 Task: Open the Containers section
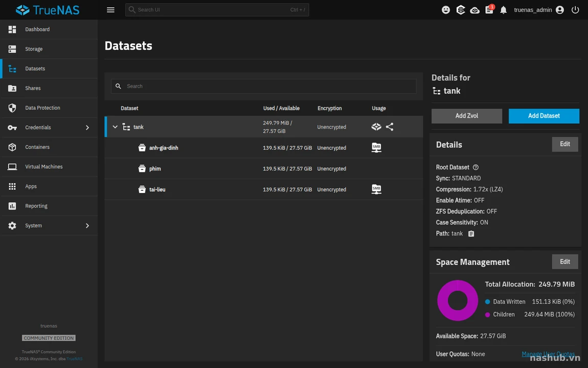tap(49, 147)
